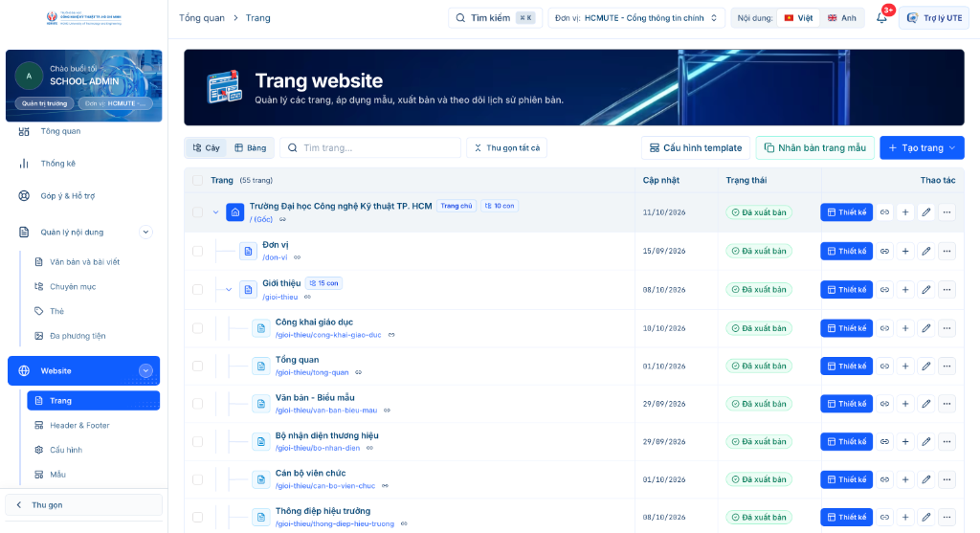This screenshot has height=533, width=980.
Task: Open more actions for Giới thiệu row
Action: tap(947, 290)
